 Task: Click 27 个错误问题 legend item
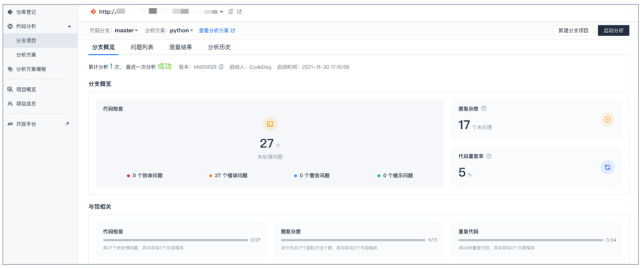pos(228,176)
